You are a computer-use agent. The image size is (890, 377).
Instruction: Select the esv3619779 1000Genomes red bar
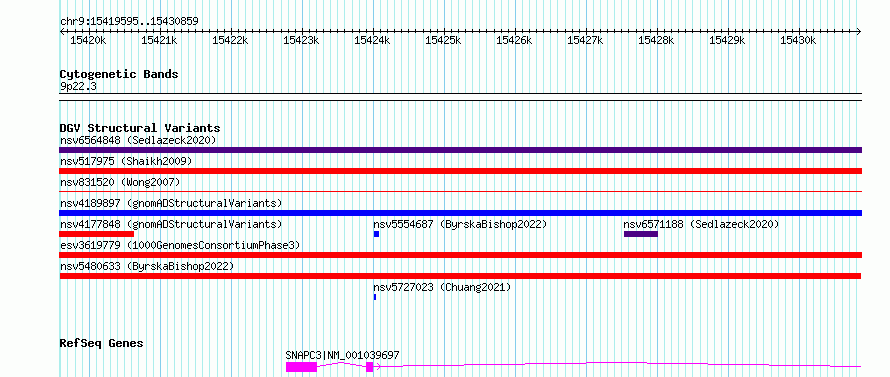coord(460,255)
